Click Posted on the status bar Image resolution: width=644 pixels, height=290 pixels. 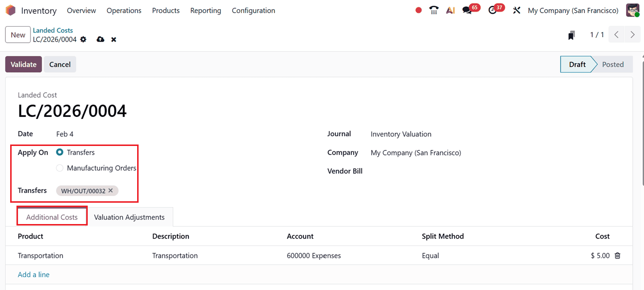click(613, 64)
